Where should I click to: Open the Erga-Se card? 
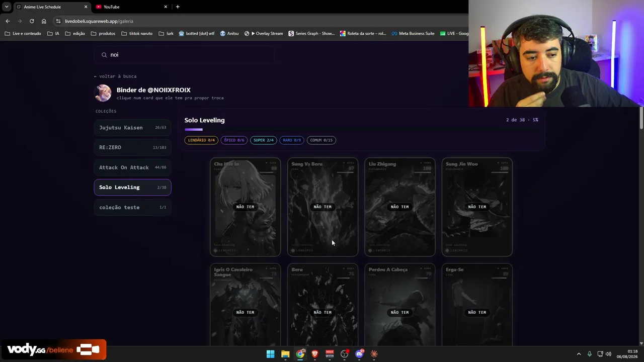(x=477, y=305)
